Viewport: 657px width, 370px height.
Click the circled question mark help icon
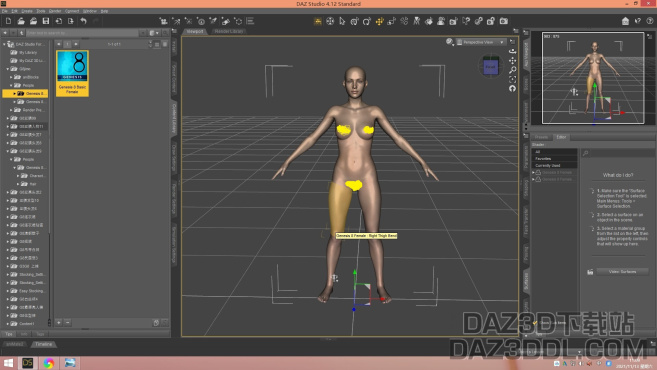click(x=649, y=21)
